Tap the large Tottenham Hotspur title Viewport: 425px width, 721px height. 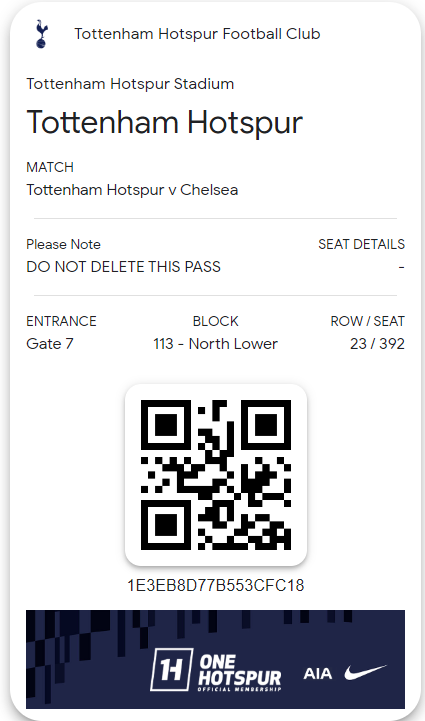click(165, 122)
